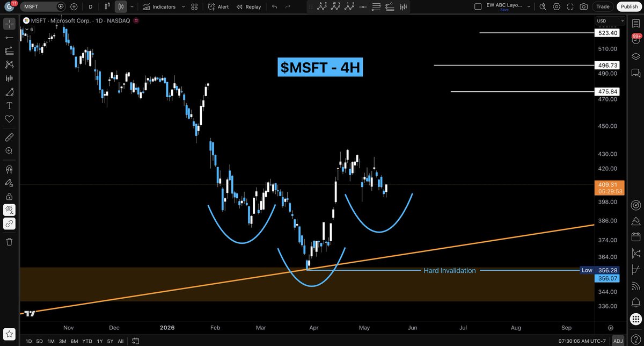The height and width of the screenshot is (346, 644).
Task: Select the ABC Elliott correction wave tool
Action: tap(323, 6)
